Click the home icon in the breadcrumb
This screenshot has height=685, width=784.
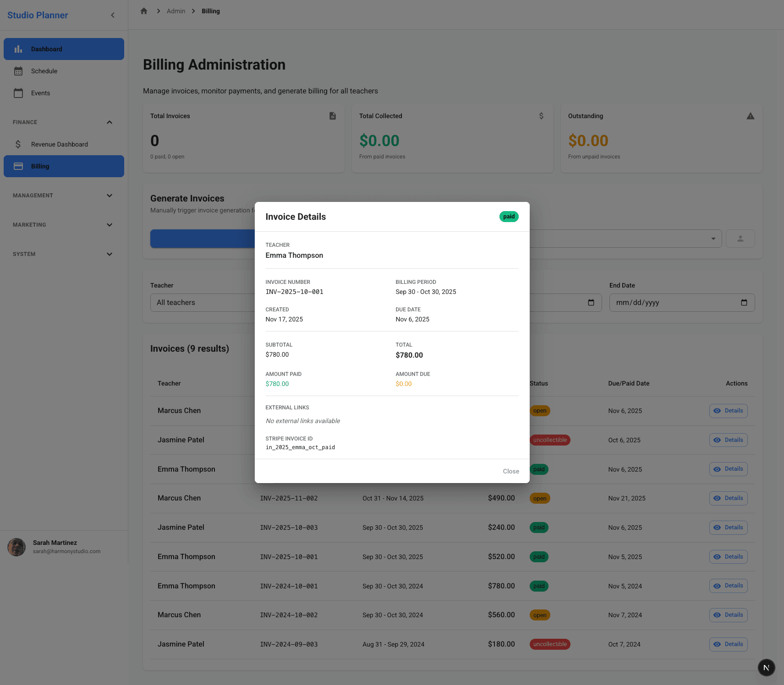coord(143,11)
